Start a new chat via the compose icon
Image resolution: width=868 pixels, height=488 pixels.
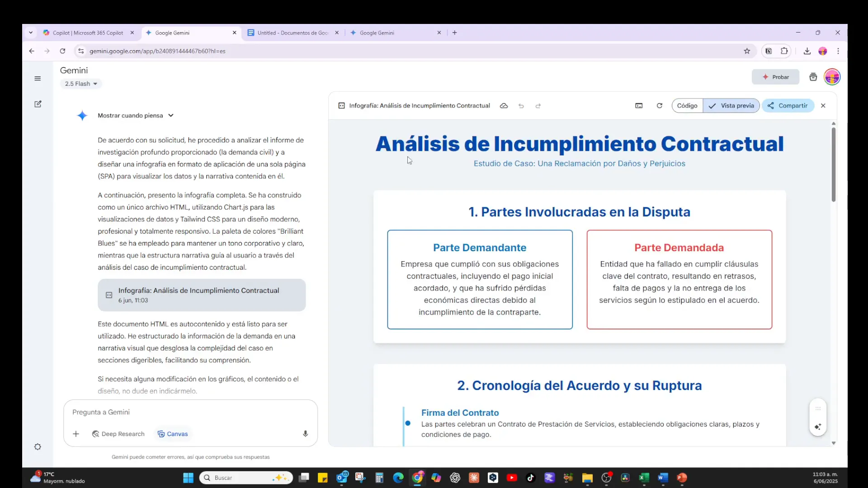coord(38,104)
